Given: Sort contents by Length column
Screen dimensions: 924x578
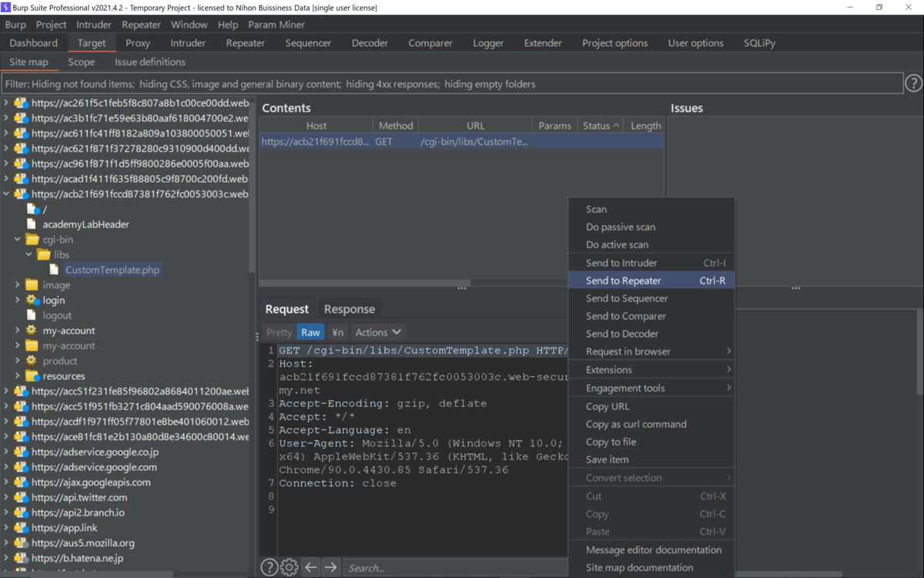Looking at the screenshot, I should coord(645,126).
